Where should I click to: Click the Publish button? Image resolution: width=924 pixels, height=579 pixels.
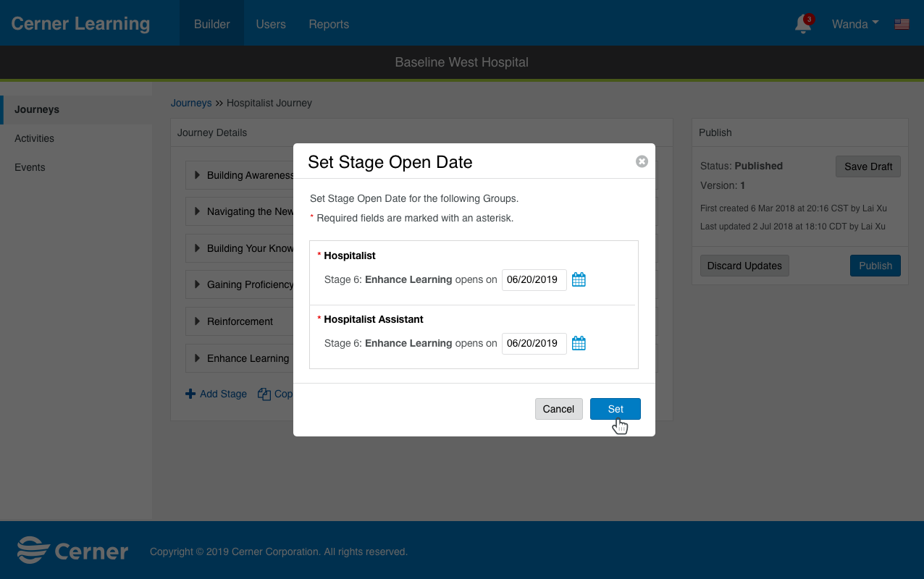click(875, 266)
